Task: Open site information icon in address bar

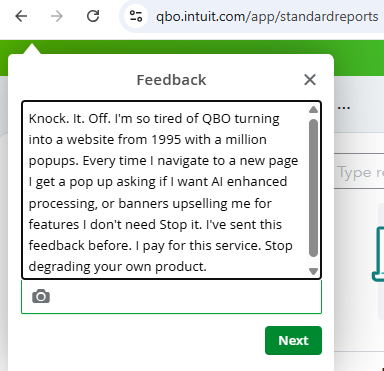Action: click(136, 16)
